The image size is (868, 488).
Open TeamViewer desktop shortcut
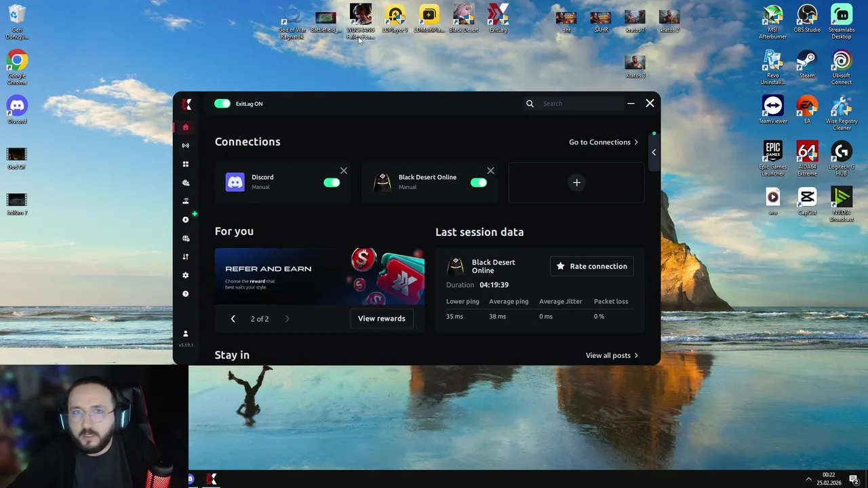[773, 110]
